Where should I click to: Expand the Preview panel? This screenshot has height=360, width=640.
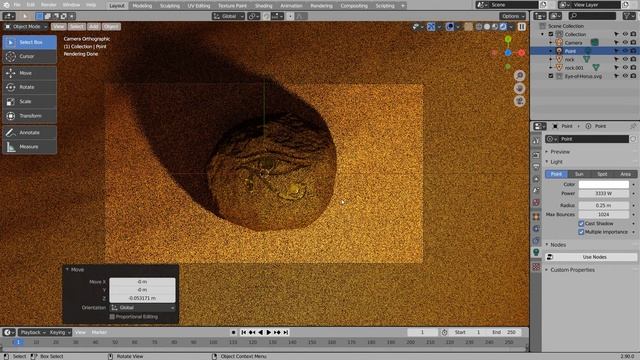pos(560,151)
